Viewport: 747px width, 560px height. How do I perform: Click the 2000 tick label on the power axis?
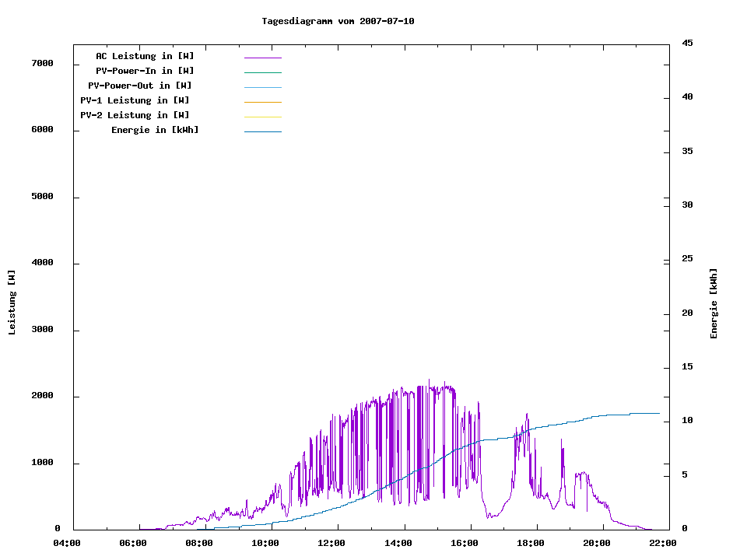pyautogui.click(x=42, y=396)
